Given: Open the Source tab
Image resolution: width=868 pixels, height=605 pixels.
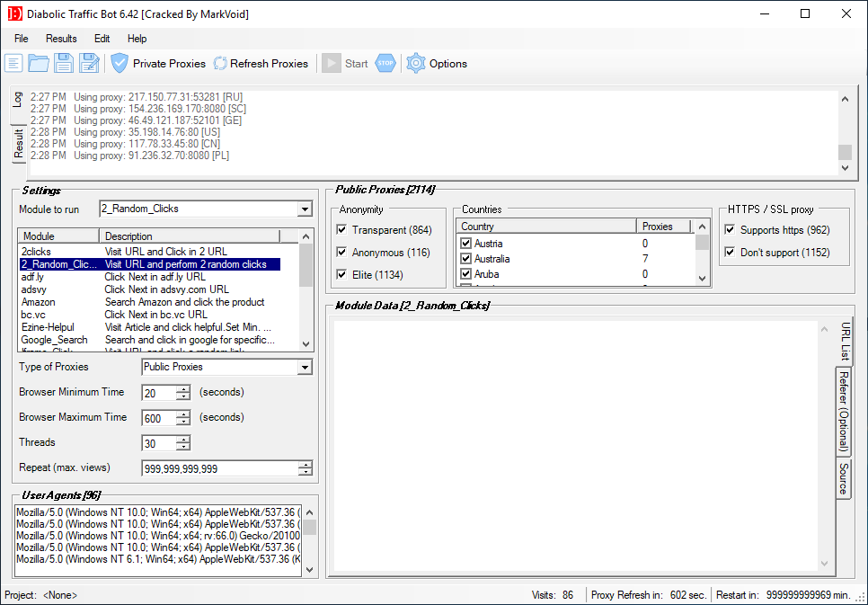Looking at the screenshot, I should pos(843,478).
